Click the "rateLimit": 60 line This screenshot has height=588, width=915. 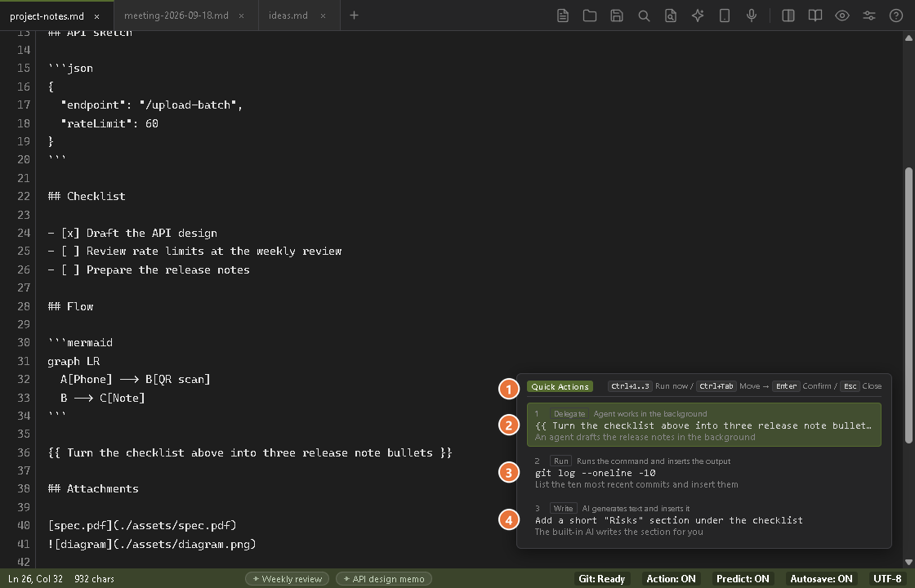click(x=109, y=123)
